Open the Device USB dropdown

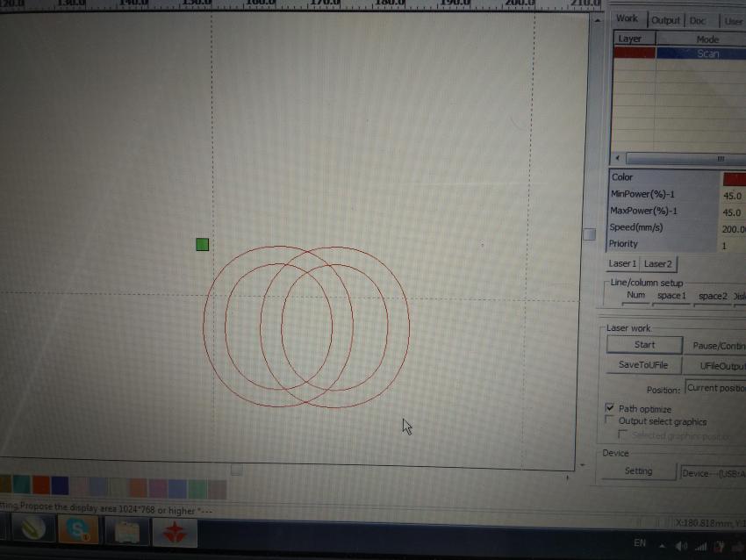(713, 472)
